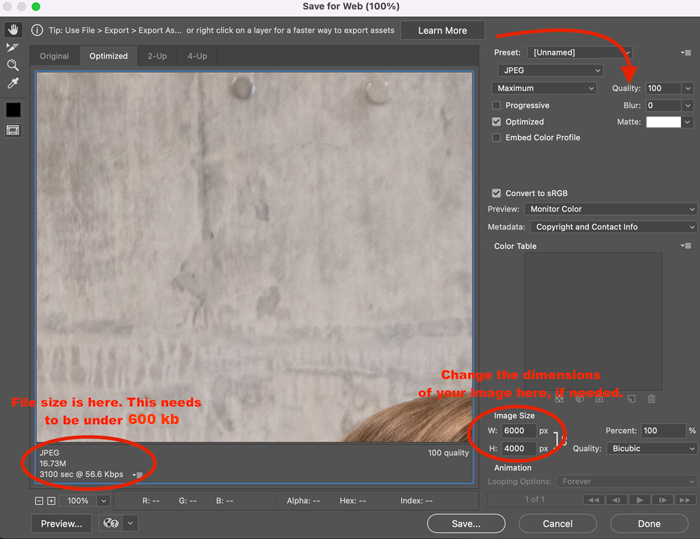The height and width of the screenshot is (539, 700).
Task: Click the Blur value field
Action: 663,105
